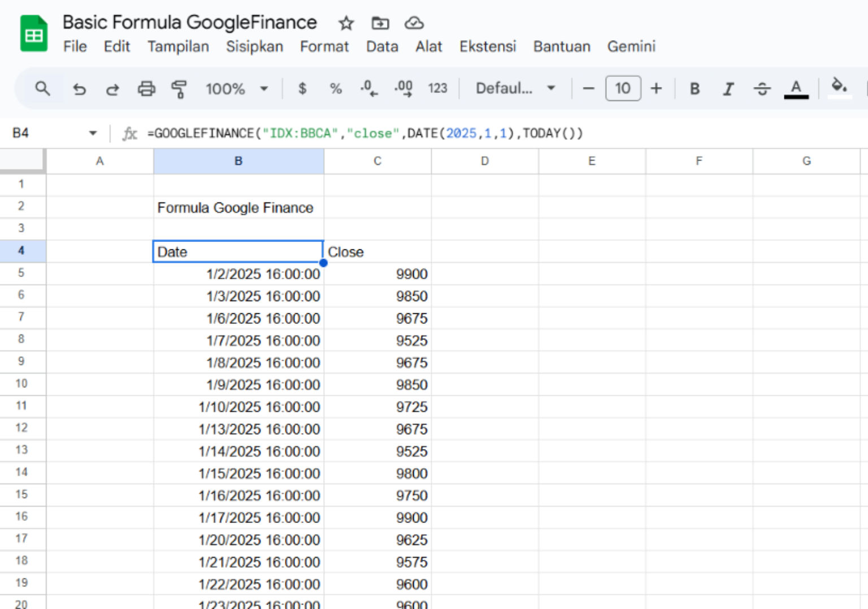Increase decimal places
Viewport: 868px width, 609px height.
click(x=403, y=89)
